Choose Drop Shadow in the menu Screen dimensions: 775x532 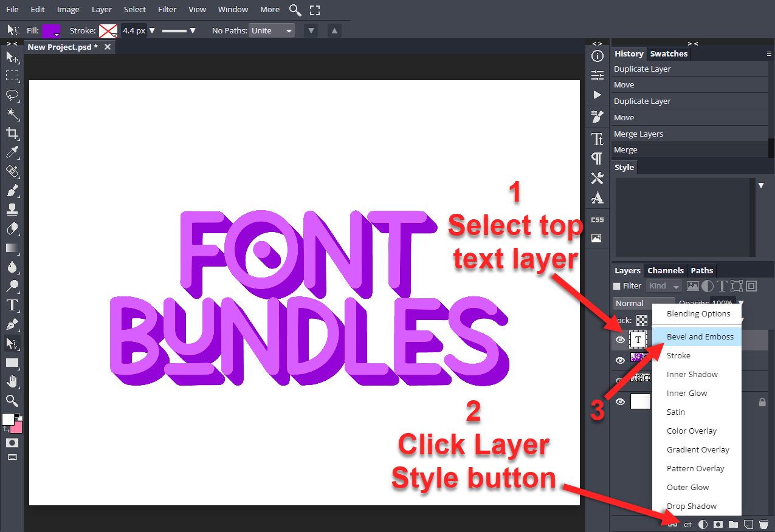coord(697,506)
